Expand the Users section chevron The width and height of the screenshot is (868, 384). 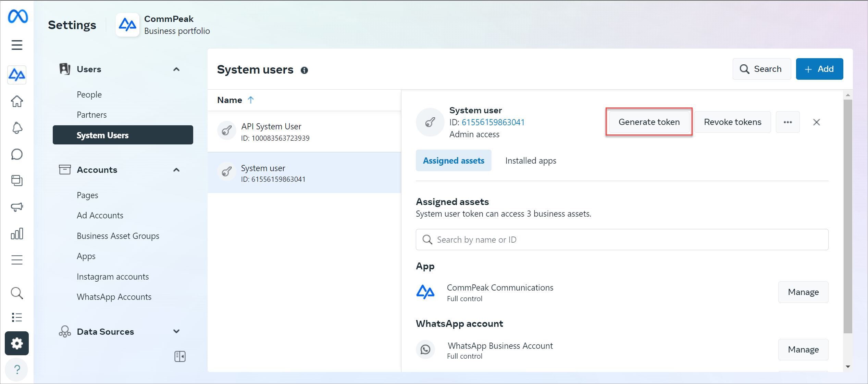pos(177,69)
